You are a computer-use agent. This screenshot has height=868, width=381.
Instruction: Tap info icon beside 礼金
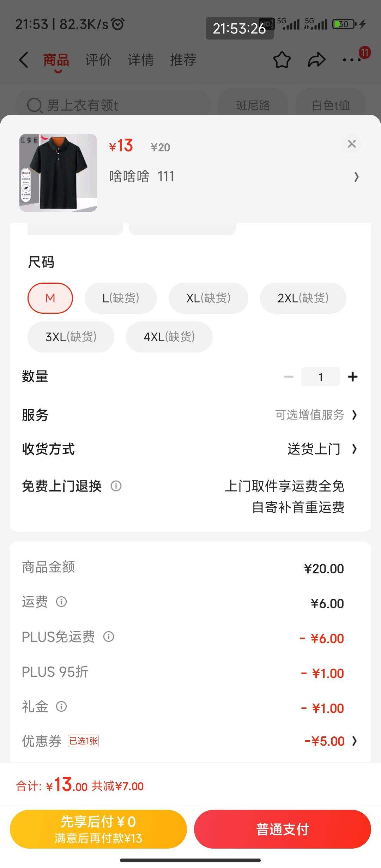[x=61, y=706]
